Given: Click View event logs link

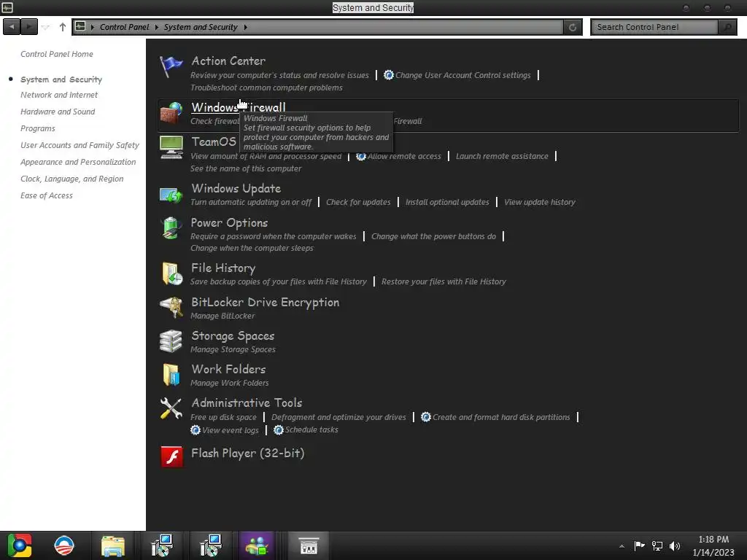Looking at the screenshot, I should pyautogui.click(x=230, y=430).
